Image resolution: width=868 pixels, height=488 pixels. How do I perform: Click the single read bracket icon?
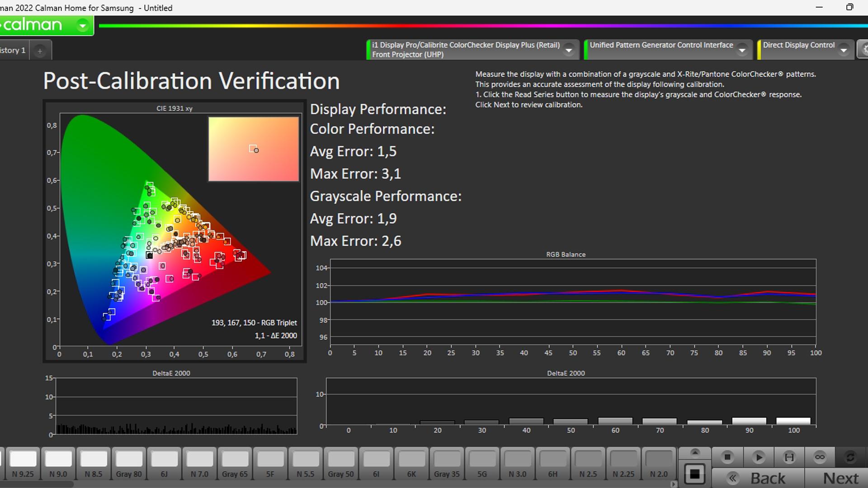[x=789, y=457]
